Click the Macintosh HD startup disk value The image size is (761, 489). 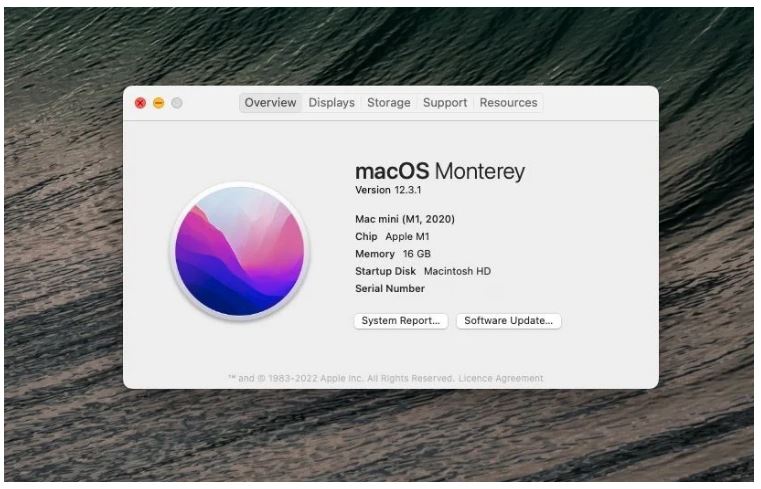457,271
